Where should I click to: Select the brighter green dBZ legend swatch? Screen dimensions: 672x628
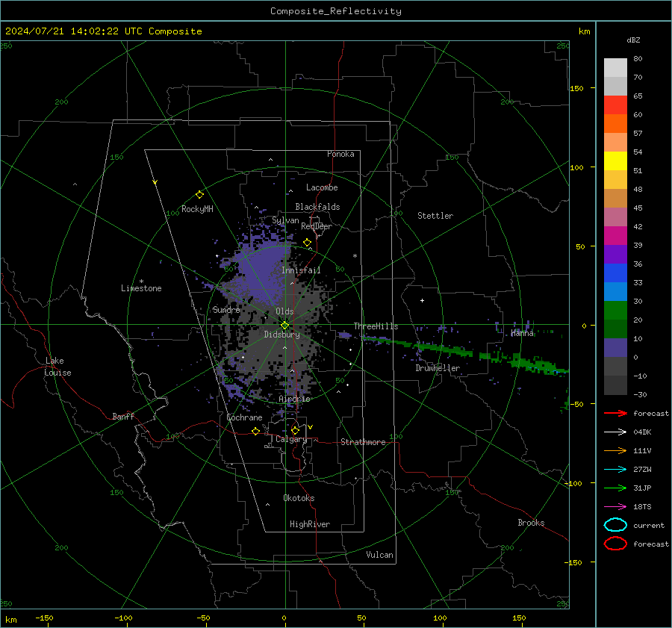point(615,311)
